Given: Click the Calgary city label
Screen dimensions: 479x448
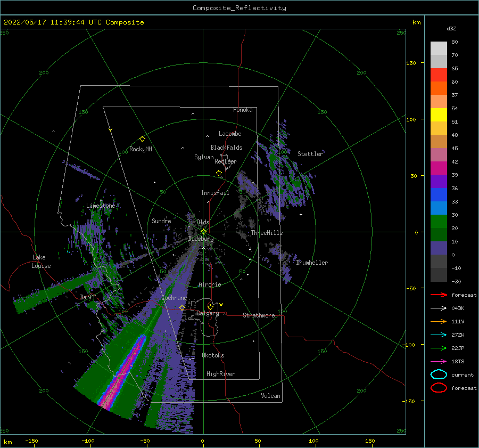Looking at the screenshot, I should tap(208, 313).
